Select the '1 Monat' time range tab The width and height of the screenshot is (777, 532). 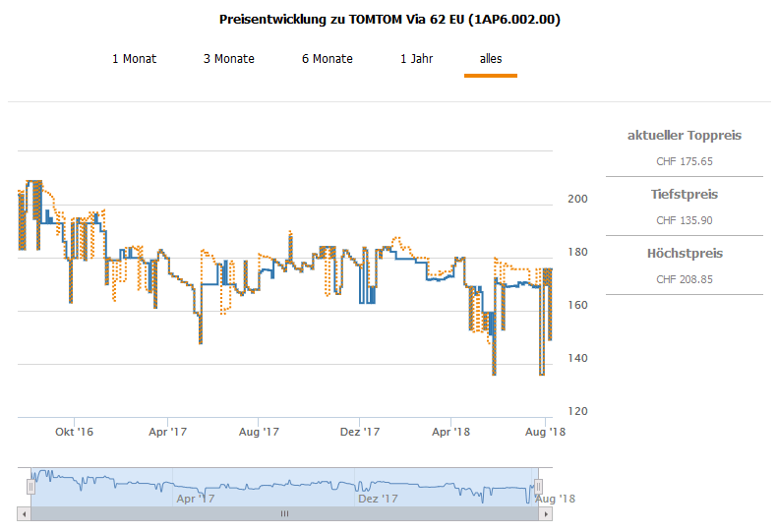tap(134, 59)
